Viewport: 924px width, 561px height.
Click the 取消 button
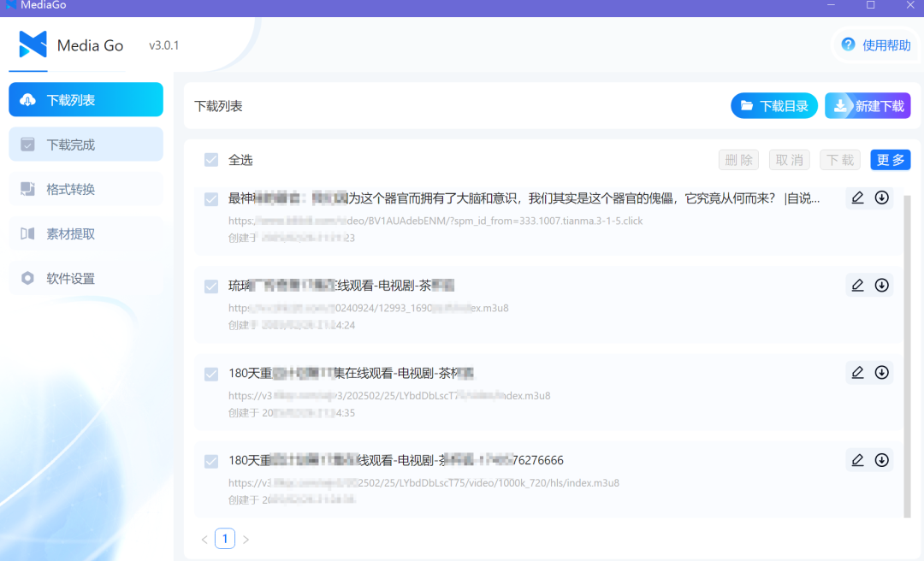pos(790,160)
